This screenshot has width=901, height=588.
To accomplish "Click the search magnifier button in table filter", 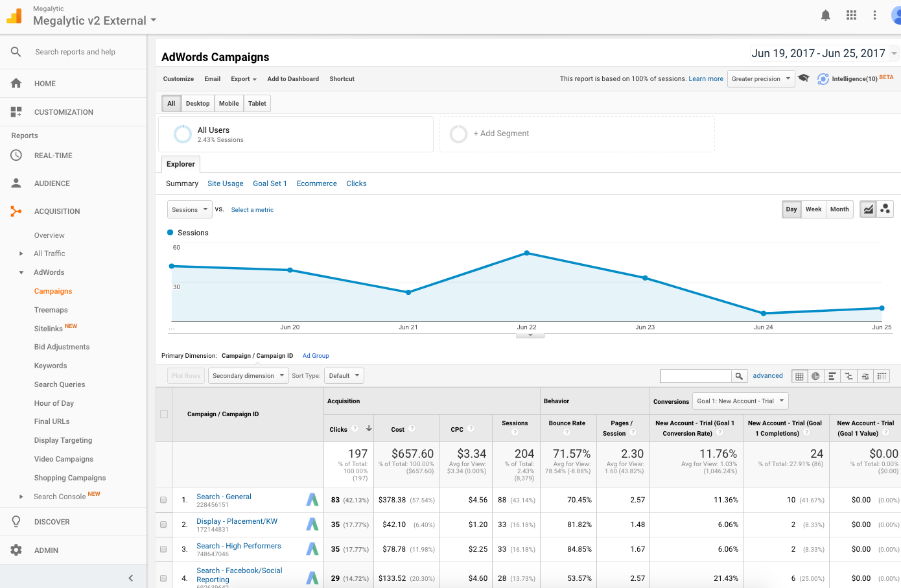I will 739,376.
